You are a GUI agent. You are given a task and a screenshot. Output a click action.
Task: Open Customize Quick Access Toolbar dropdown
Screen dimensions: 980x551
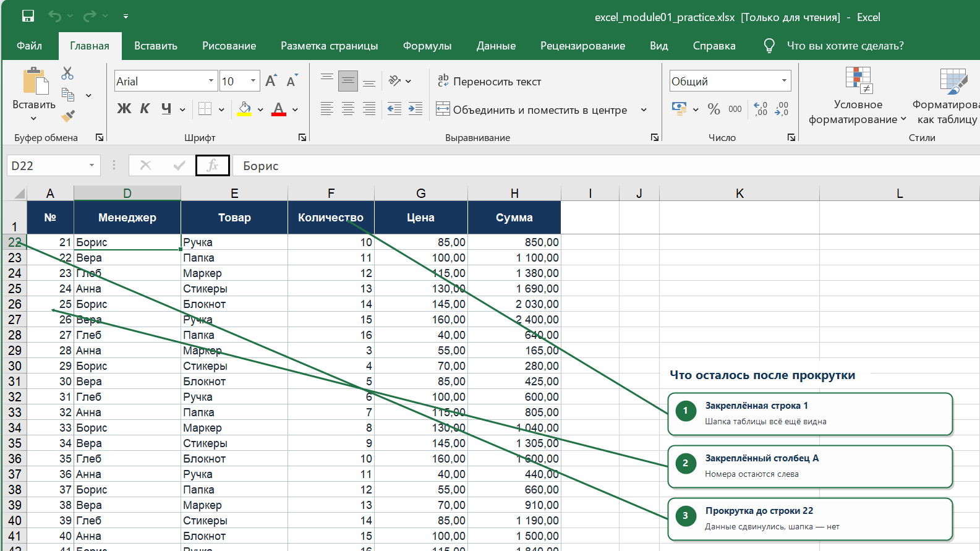point(126,16)
